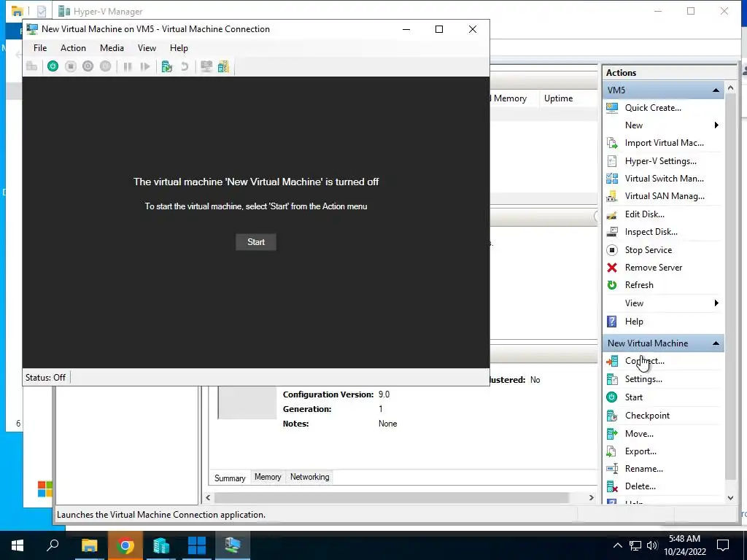This screenshot has height=560, width=747.
Task: Click Connect under New Virtual Machine
Action: pos(644,361)
